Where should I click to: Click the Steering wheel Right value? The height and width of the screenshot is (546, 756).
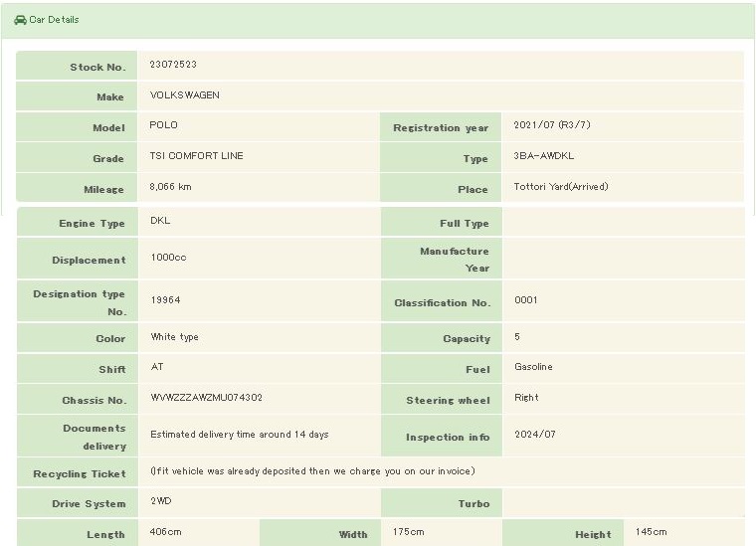click(526, 398)
